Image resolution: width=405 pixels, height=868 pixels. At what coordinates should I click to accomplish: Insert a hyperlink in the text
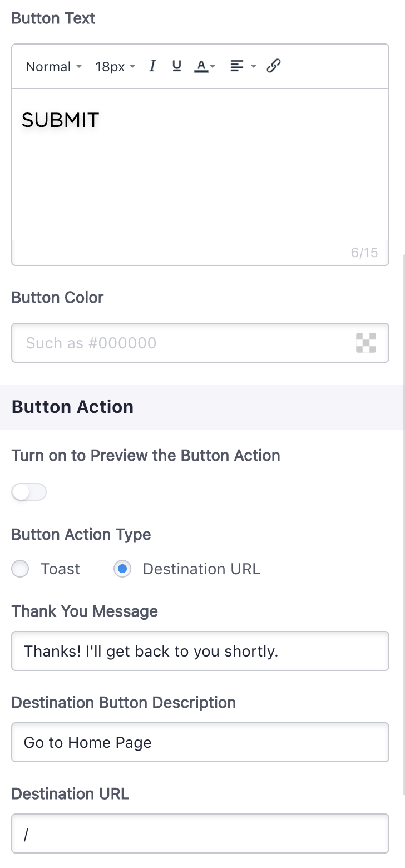coord(273,66)
